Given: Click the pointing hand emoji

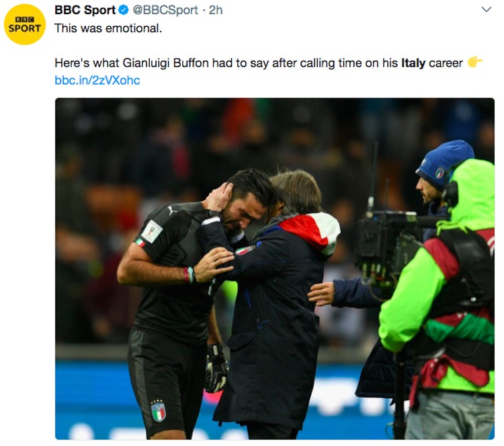Looking at the screenshot, I should (x=474, y=62).
